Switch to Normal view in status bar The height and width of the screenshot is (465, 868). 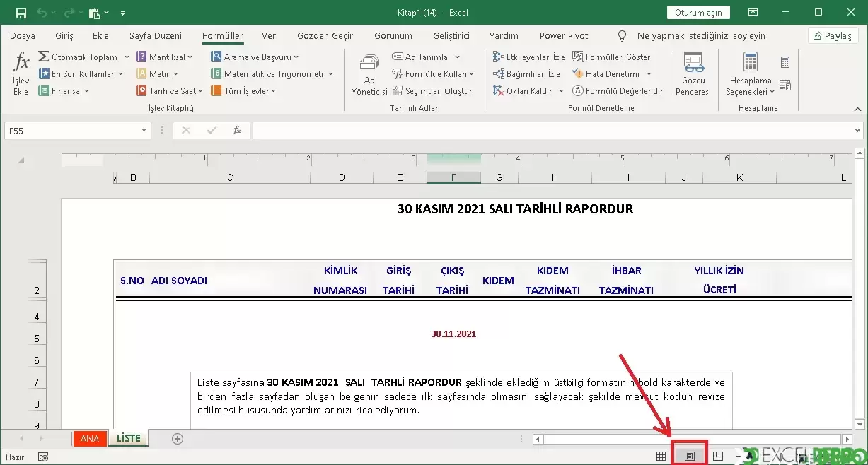pyautogui.click(x=661, y=457)
